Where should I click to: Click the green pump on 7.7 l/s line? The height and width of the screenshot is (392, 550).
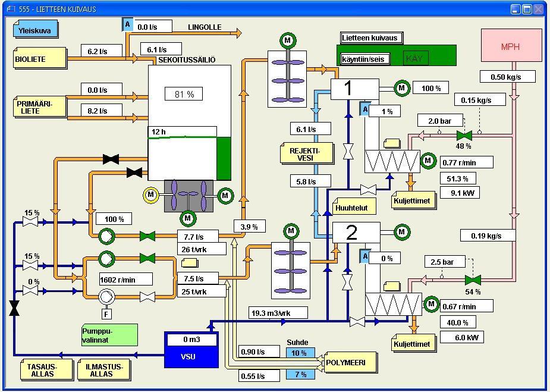tap(106, 236)
